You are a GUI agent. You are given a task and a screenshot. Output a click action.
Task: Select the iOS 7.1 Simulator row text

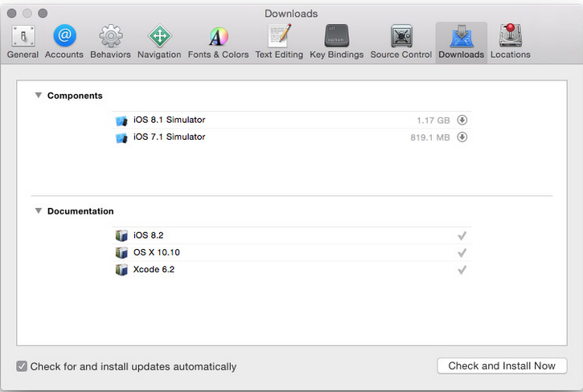(x=169, y=137)
